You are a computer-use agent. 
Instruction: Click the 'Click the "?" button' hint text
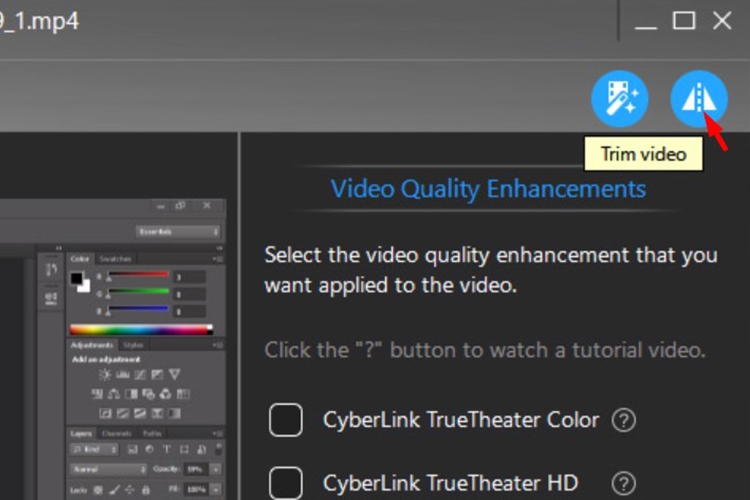[x=485, y=350]
